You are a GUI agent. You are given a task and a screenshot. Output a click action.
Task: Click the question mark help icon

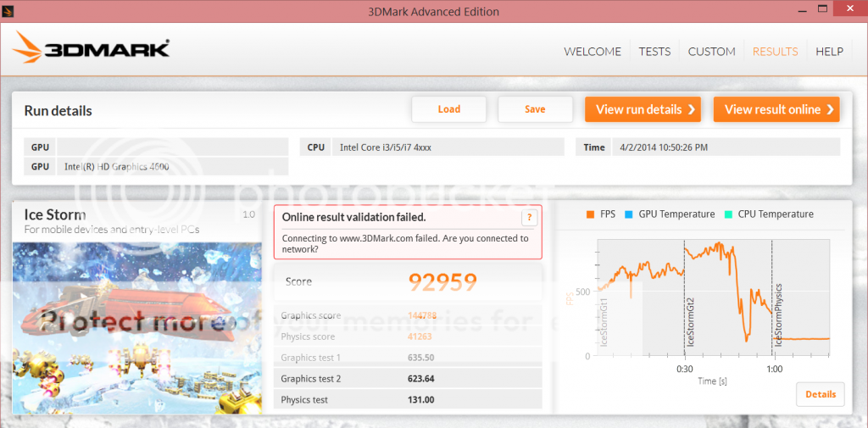[528, 218]
